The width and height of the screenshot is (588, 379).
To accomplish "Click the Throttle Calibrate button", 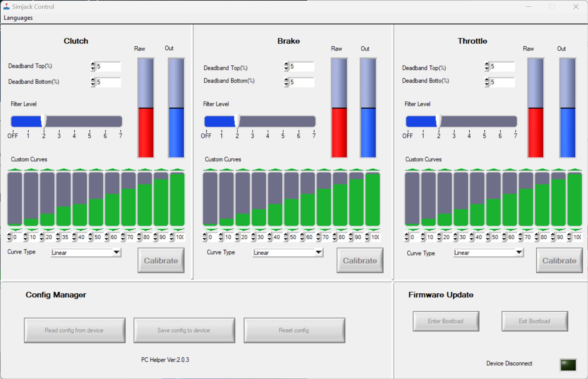I will coord(559,261).
